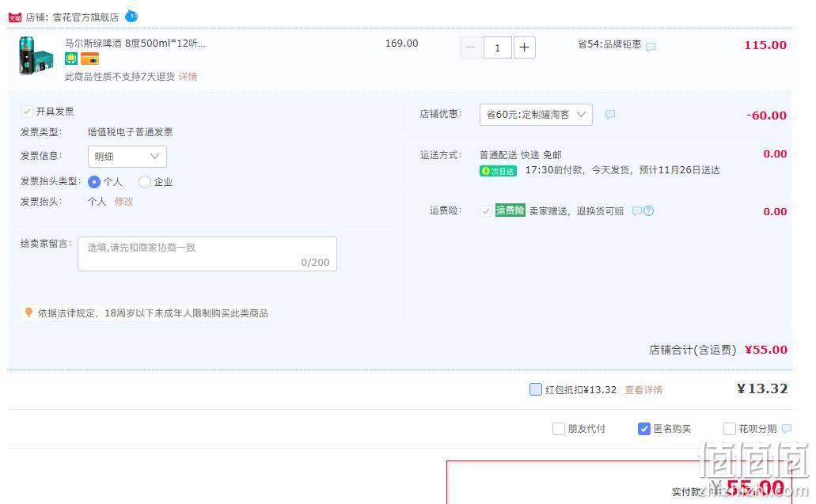The width and height of the screenshot is (816, 504).
Task: Open the 马尔斯绿啤酒 product thumbnail
Action: pyautogui.click(x=36, y=55)
